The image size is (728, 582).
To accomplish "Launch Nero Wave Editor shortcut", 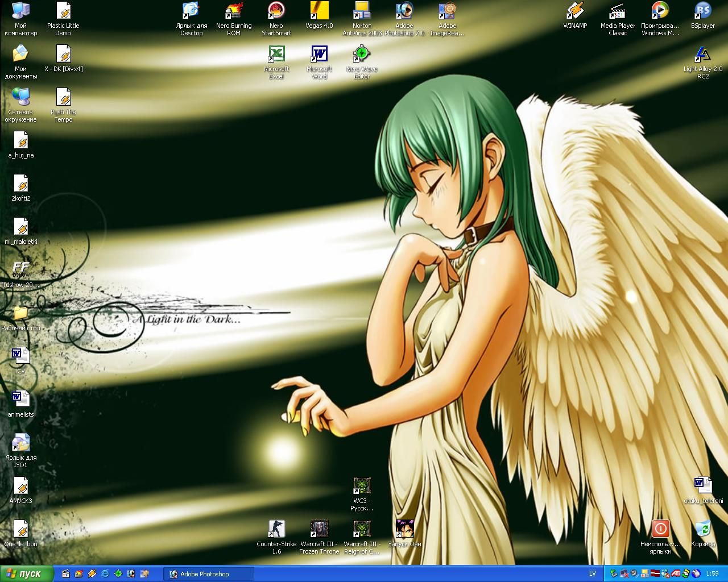I will 362,62.
